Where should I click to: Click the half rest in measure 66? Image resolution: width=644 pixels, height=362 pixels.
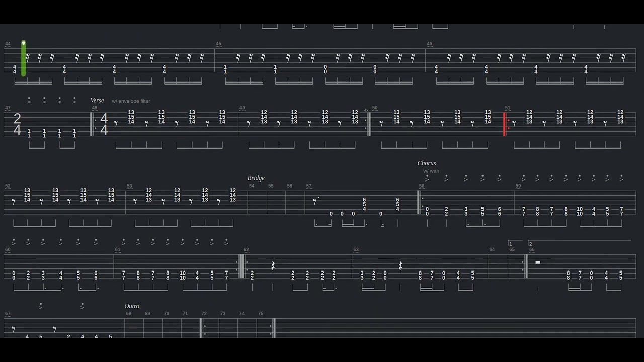click(x=538, y=262)
